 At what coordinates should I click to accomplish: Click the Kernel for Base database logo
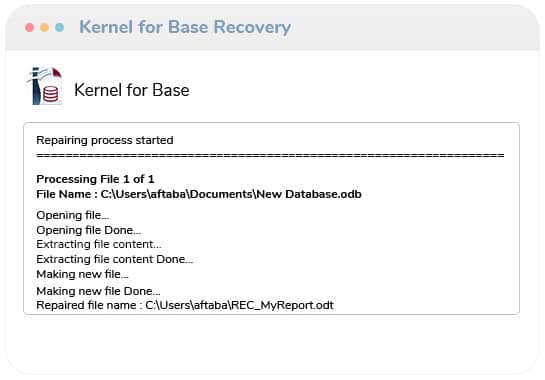click(46, 86)
